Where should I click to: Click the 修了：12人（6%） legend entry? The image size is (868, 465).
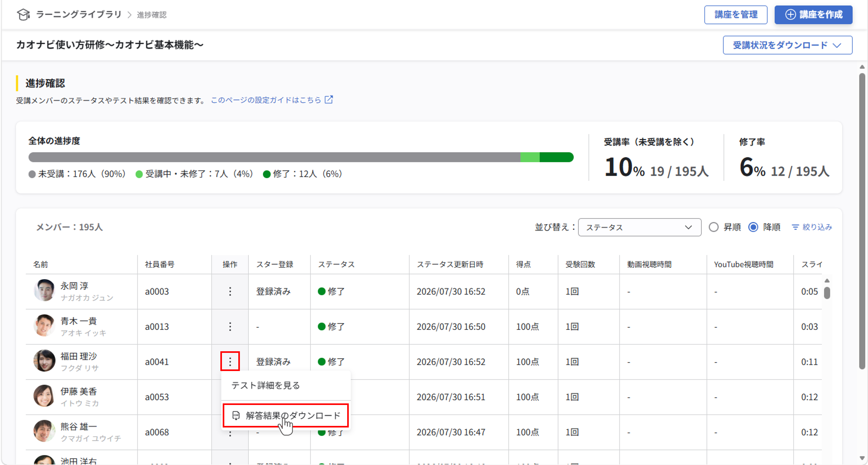(303, 174)
